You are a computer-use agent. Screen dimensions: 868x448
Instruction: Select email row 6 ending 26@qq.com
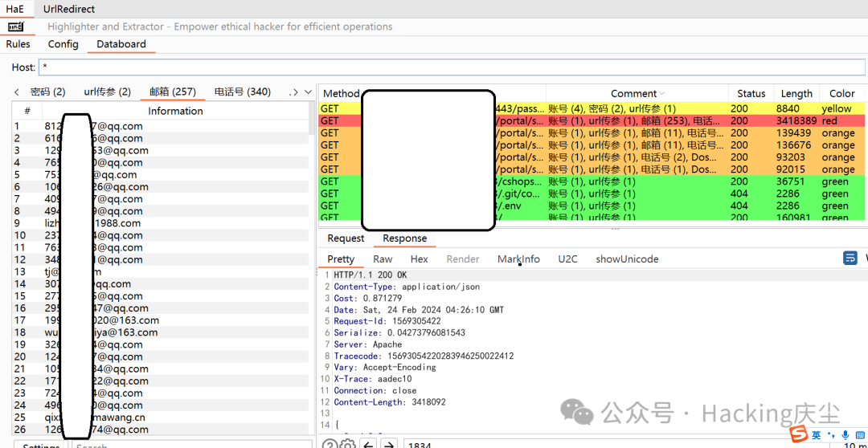click(161, 187)
